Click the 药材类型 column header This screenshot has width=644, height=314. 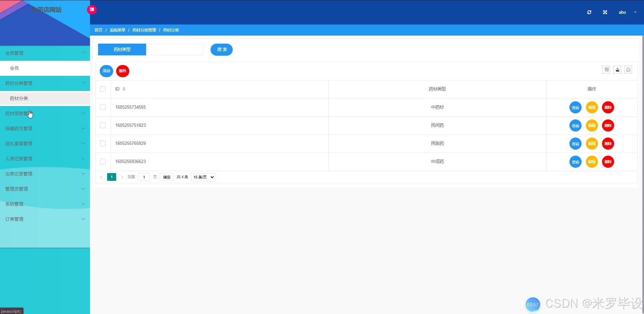click(437, 89)
